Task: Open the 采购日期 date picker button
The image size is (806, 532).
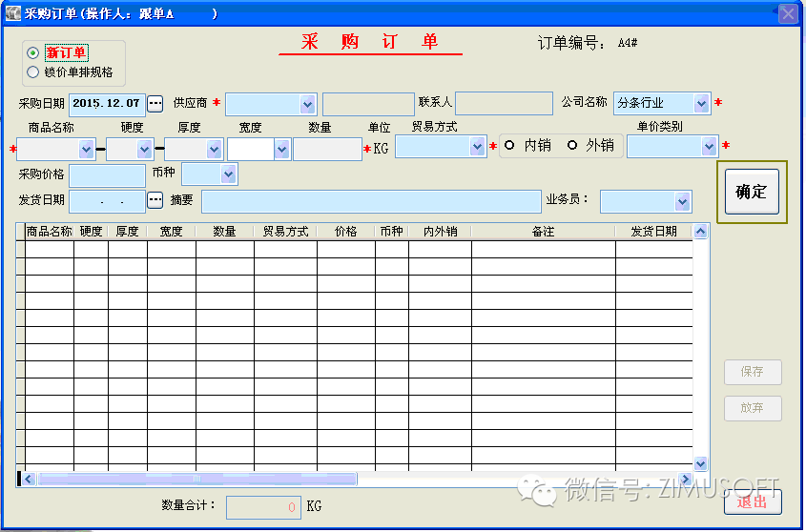Action: [155, 103]
